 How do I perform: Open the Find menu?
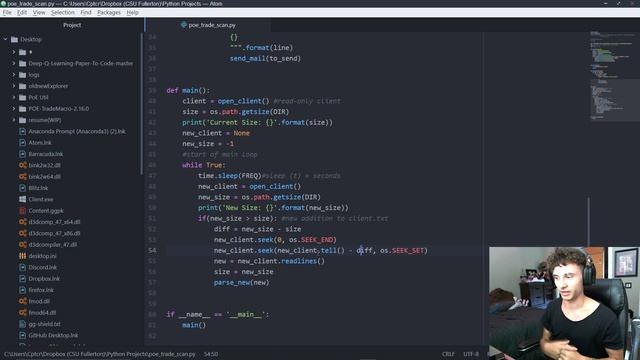tap(86, 13)
